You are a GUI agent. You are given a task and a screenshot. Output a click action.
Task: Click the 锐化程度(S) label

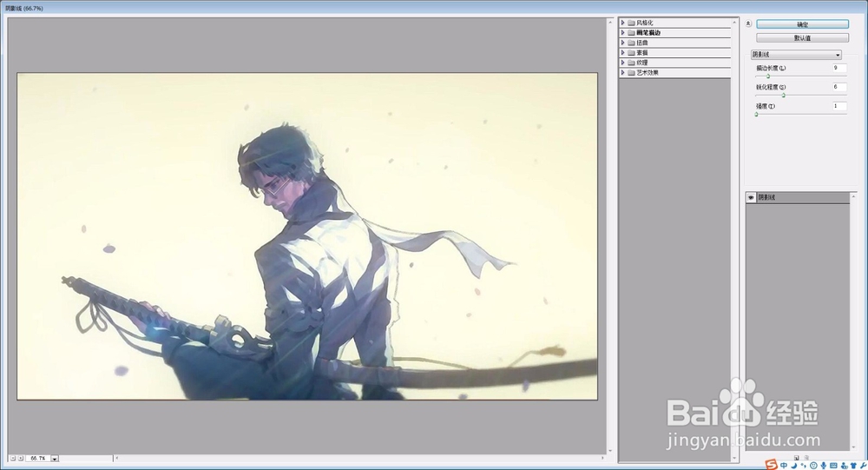(771, 87)
